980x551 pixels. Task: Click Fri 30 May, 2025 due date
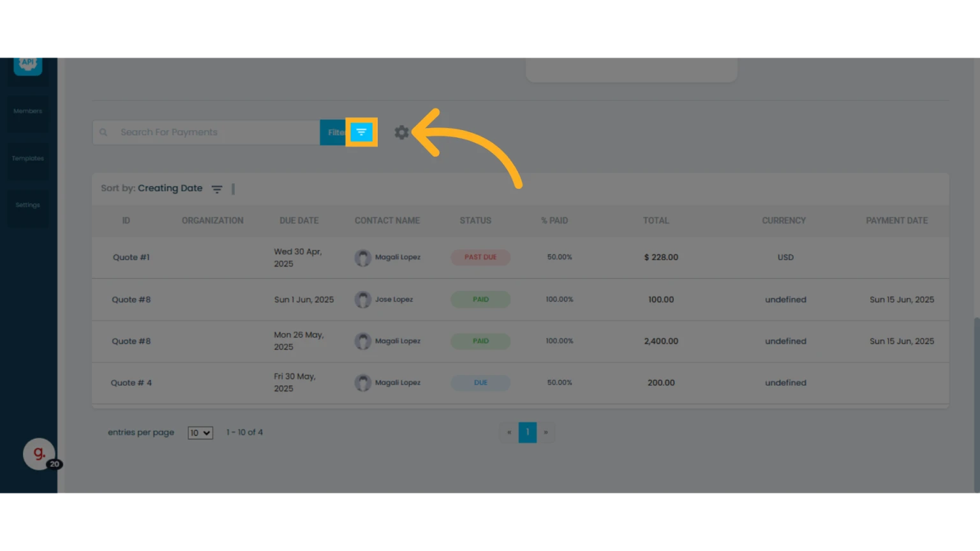pyautogui.click(x=295, y=383)
